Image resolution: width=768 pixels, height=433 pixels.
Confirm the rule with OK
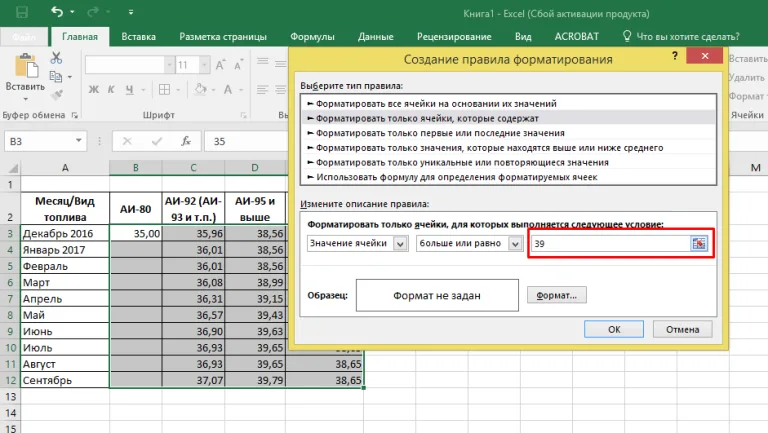(x=614, y=329)
